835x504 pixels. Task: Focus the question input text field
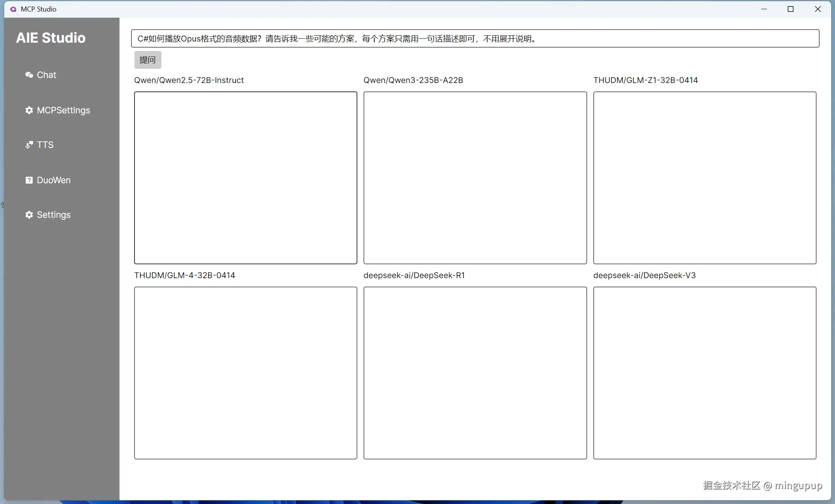(475, 38)
